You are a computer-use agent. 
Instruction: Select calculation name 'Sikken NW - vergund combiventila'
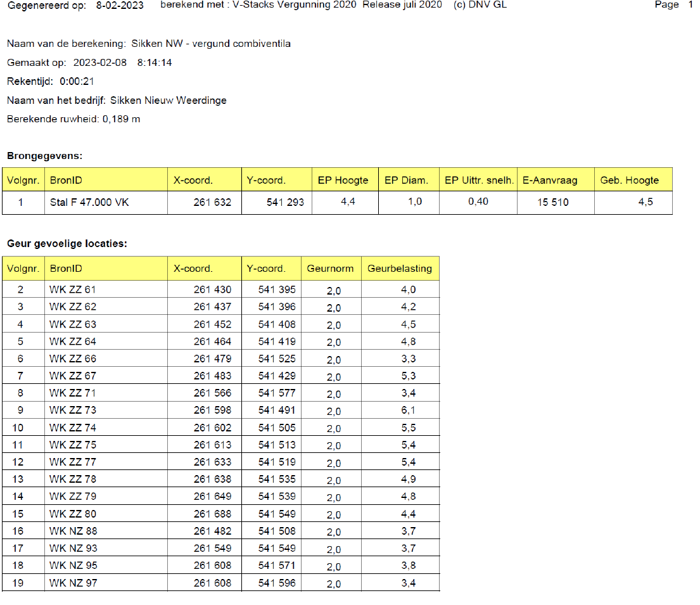click(x=211, y=44)
